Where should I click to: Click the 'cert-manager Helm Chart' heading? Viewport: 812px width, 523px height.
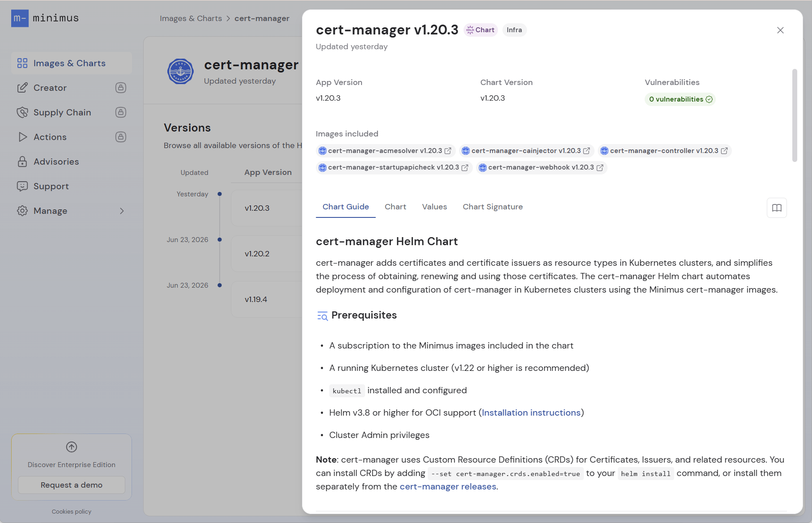click(387, 242)
